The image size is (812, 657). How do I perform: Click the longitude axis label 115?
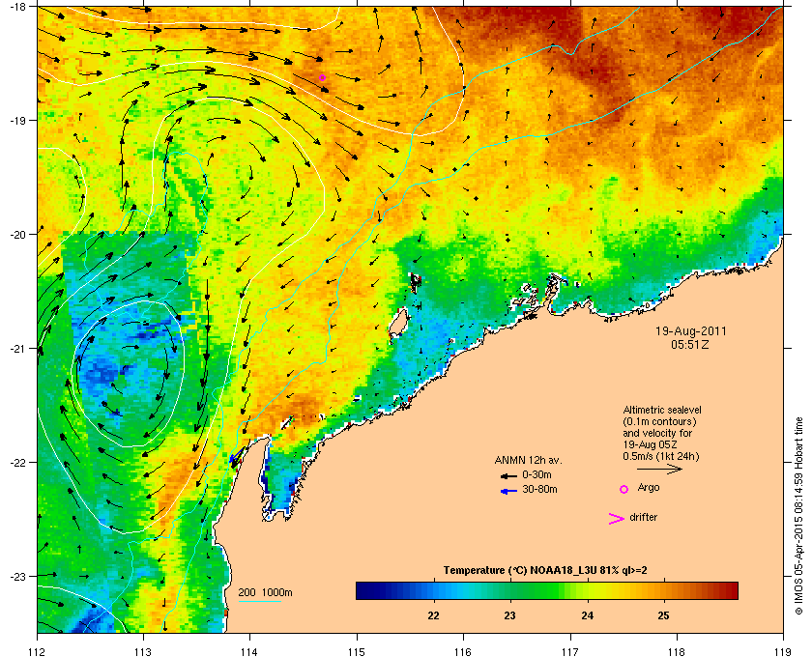357,651
